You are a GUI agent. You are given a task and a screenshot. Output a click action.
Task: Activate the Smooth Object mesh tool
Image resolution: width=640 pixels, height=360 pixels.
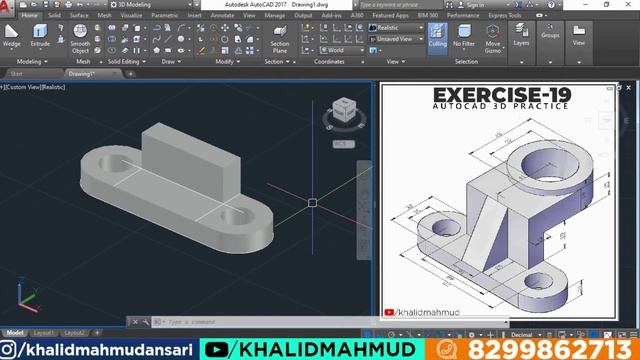(x=80, y=39)
